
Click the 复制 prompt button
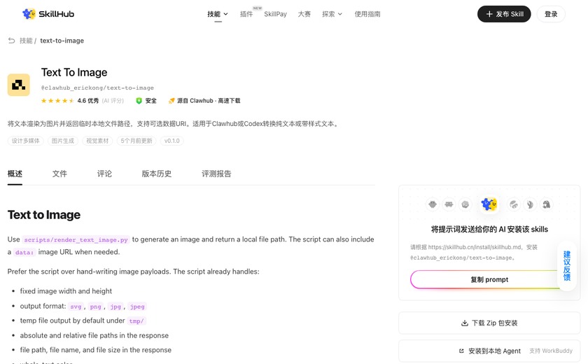click(x=489, y=280)
